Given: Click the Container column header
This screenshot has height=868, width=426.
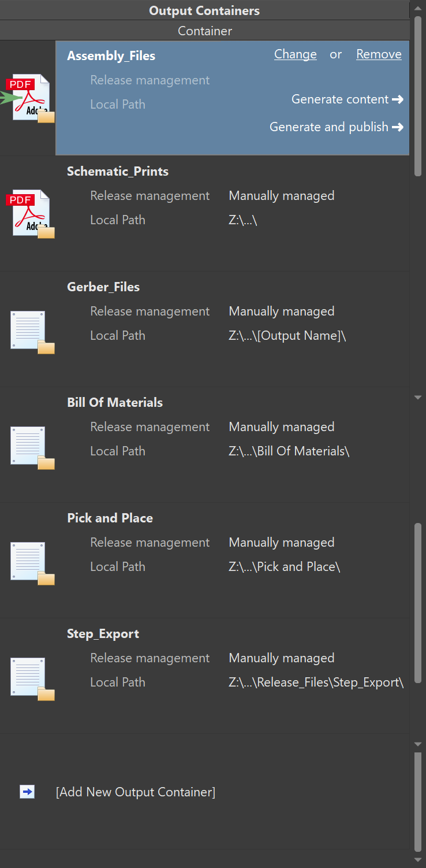Looking at the screenshot, I should tap(205, 31).
